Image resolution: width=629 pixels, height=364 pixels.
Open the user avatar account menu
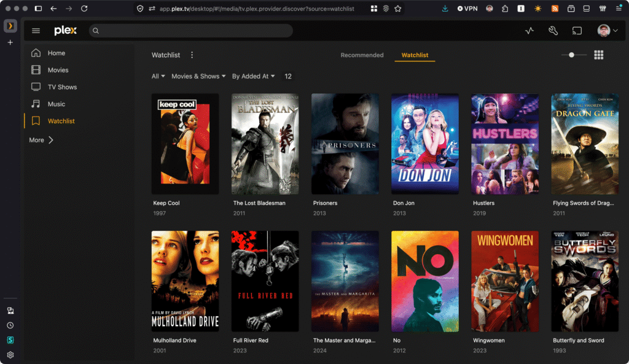coord(608,31)
